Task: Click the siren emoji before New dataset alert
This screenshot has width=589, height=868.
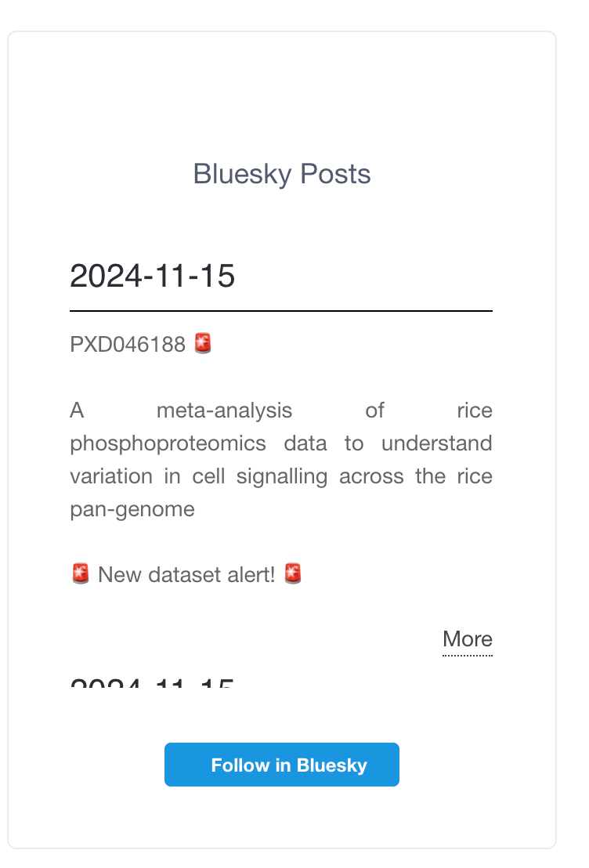Action: [80, 574]
